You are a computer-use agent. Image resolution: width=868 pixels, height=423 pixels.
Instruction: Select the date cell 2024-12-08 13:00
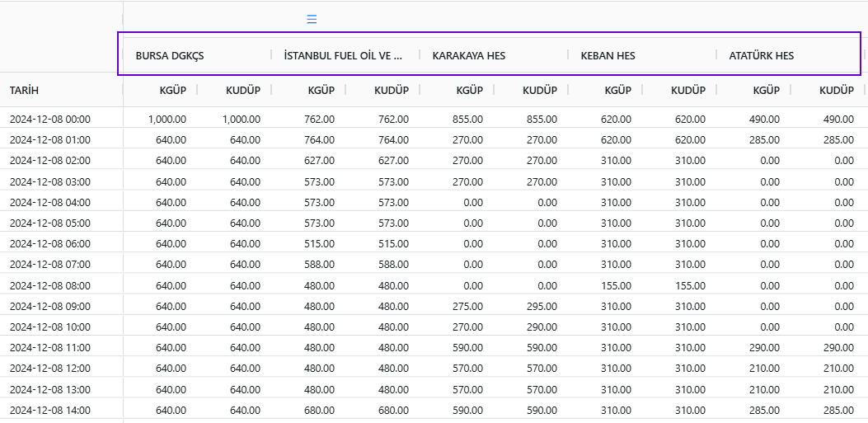[x=49, y=390]
